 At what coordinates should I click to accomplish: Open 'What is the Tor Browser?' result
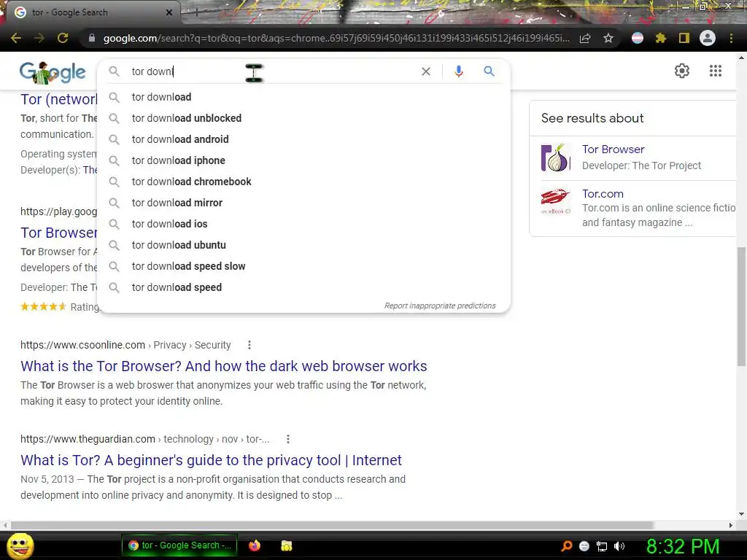click(223, 366)
